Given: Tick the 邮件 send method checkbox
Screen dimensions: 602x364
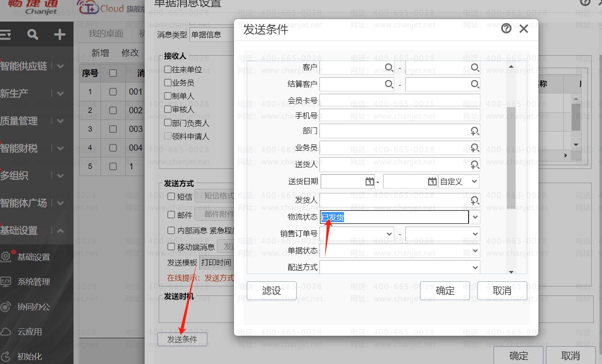Looking at the screenshot, I should click(171, 215).
